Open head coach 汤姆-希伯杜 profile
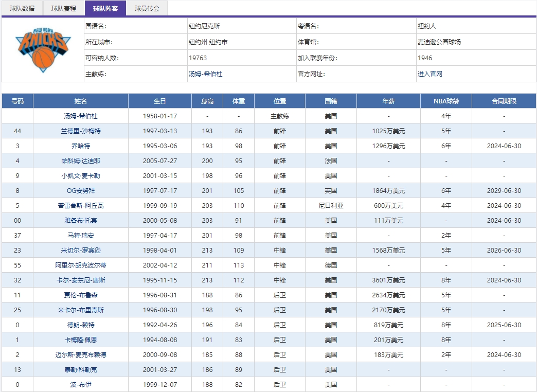537x392 pixels. click(82, 116)
